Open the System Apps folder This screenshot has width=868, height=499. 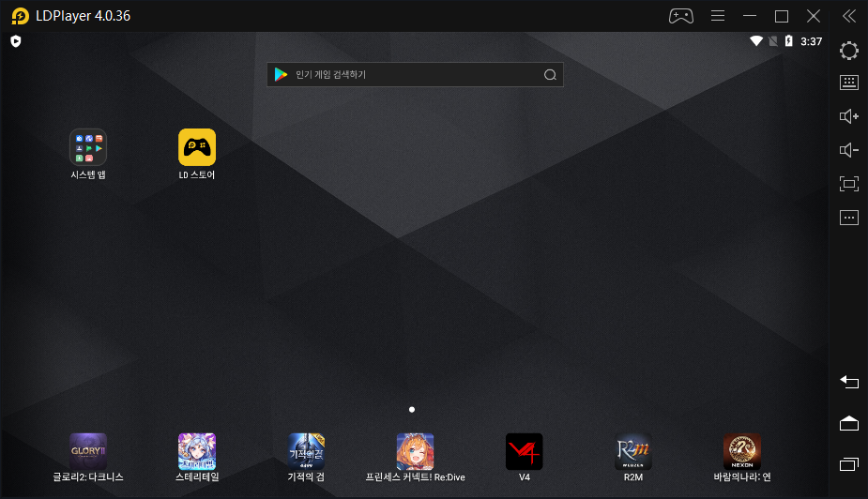pos(88,147)
